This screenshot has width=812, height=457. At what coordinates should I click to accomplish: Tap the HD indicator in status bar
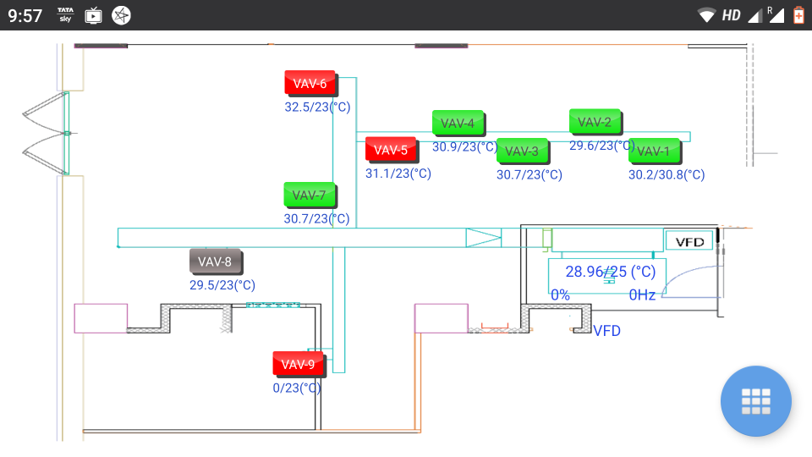(x=731, y=16)
